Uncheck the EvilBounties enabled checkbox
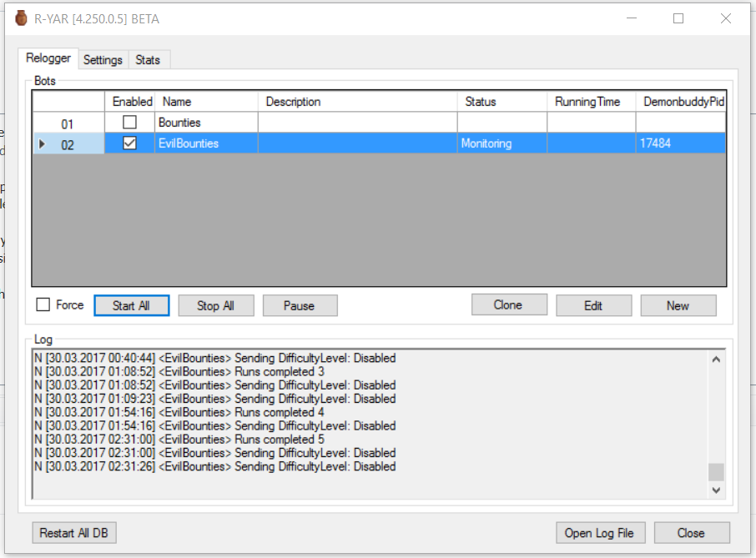This screenshot has height=558, width=756. pos(129,143)
